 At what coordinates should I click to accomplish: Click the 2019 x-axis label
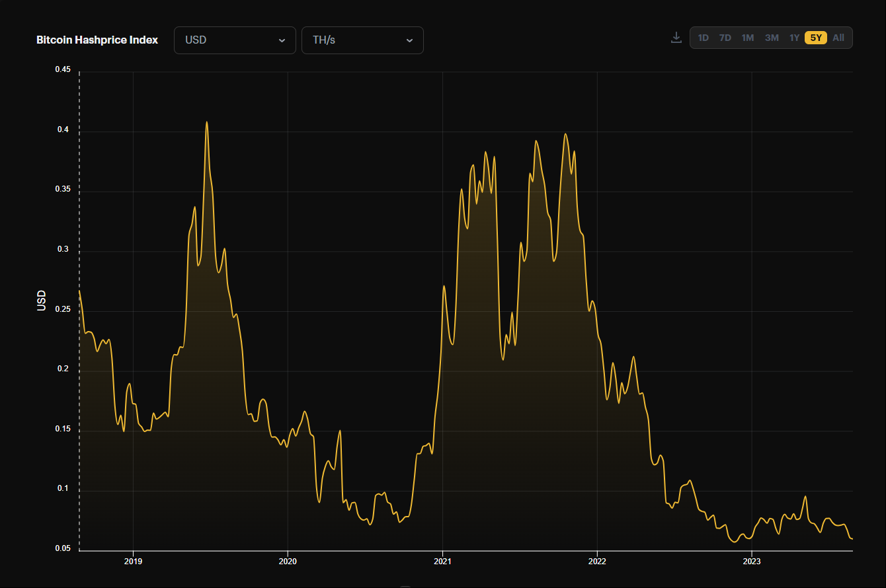134,562
